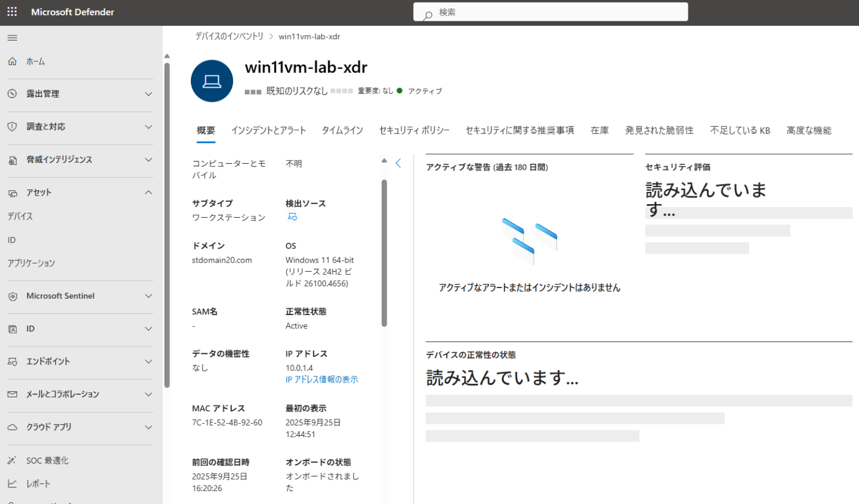Open 発見された脆弱性 tab
This screenshot has width=859, height=504.
[660, 131]
